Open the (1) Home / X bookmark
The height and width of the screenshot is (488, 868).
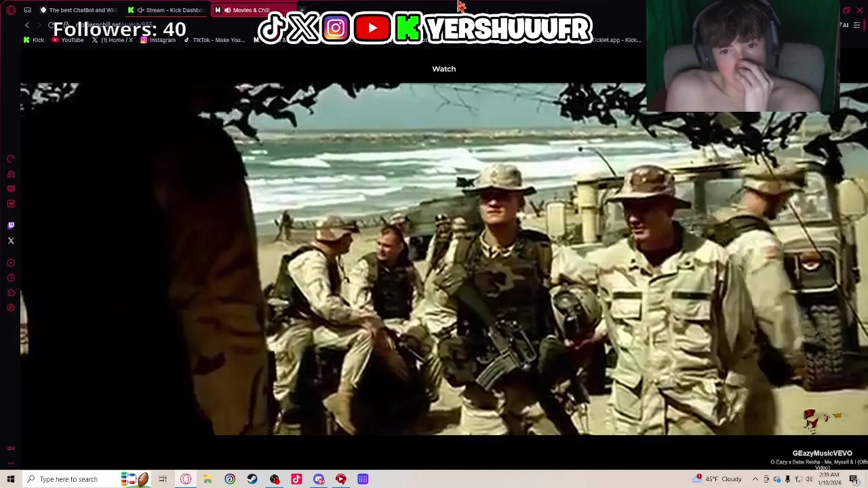[113, 40]
